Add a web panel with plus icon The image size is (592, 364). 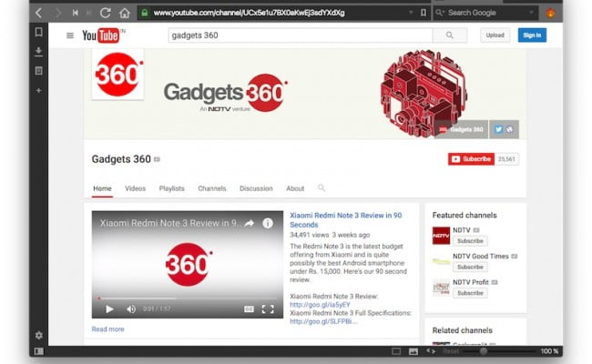point(38,90)
